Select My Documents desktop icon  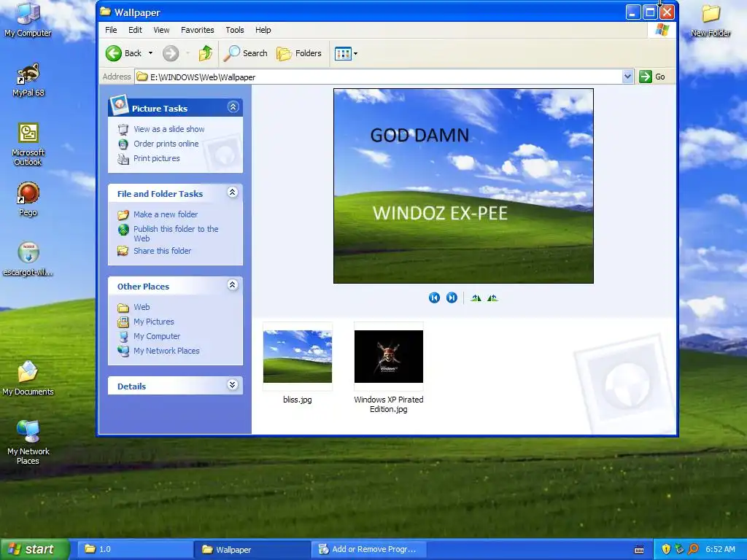[x=28, y=378]
